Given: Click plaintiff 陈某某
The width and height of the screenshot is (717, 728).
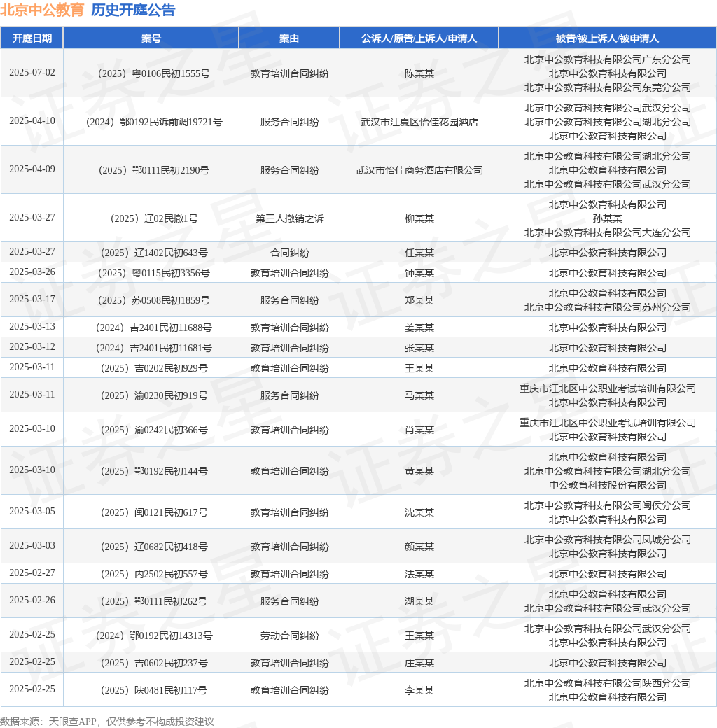Looking at the screenshot, I should [419, 73].
